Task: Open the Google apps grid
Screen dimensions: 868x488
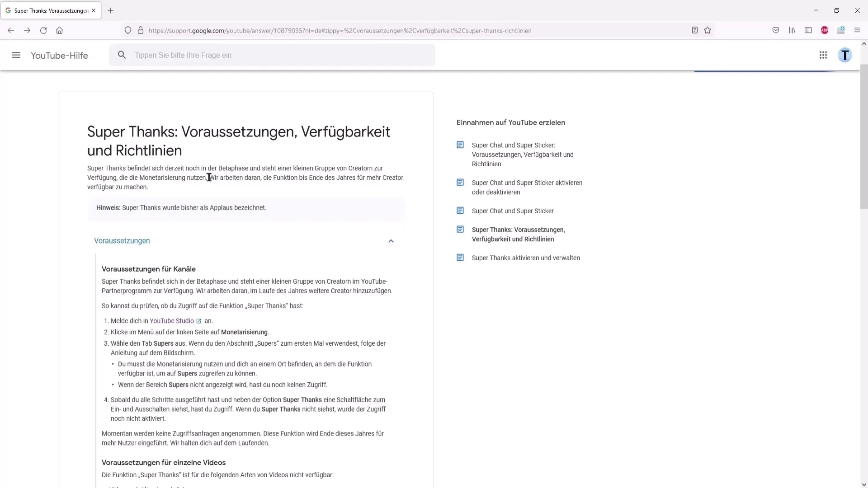Action: coord(823,55)
